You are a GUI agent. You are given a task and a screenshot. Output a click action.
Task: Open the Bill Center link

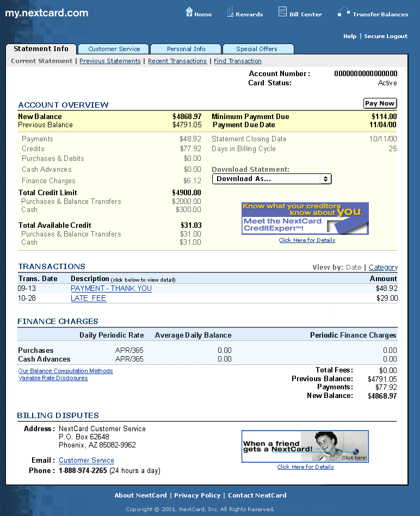tap(306, 15)
